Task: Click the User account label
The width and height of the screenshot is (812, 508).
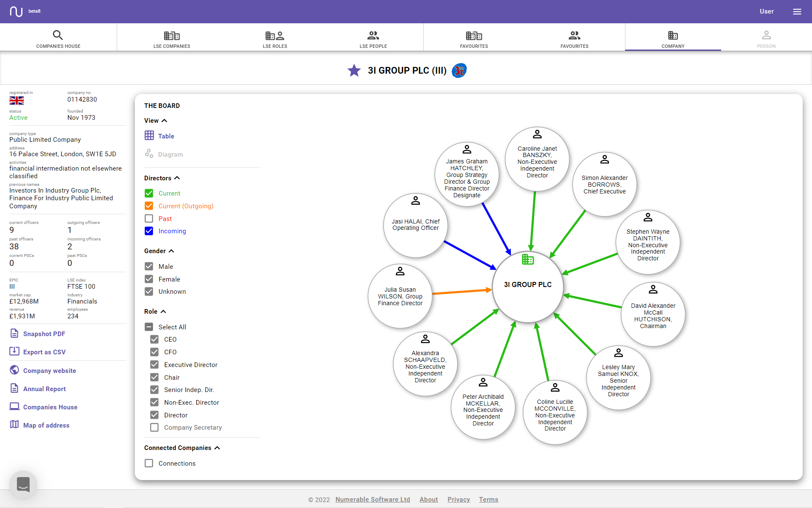Action: (x=766, y=11)
